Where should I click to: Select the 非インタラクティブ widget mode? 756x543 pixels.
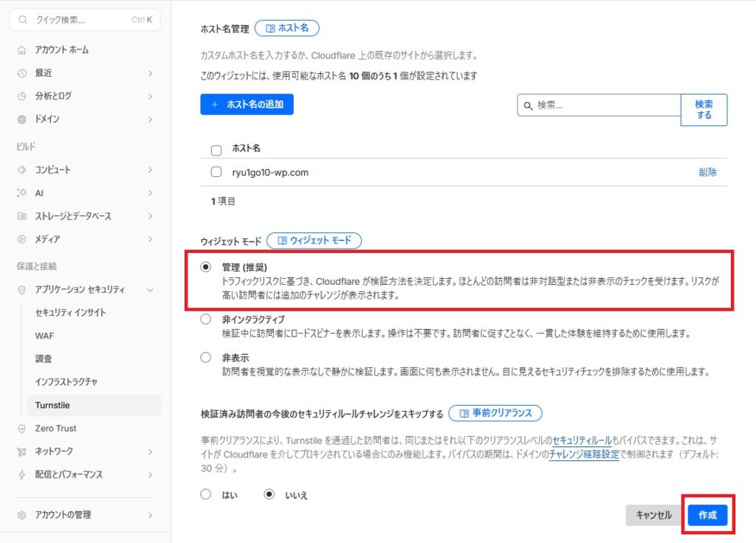point(206,319)
